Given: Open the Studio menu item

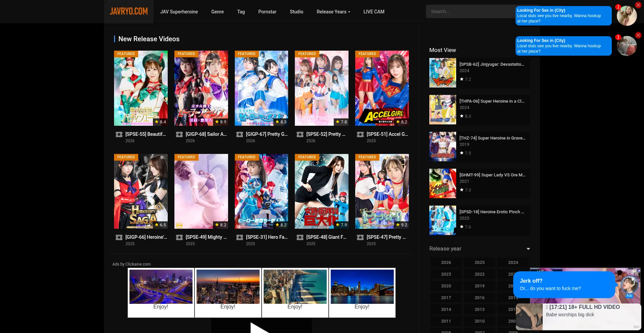Looking at the screenshot, I should coord(296,12).
